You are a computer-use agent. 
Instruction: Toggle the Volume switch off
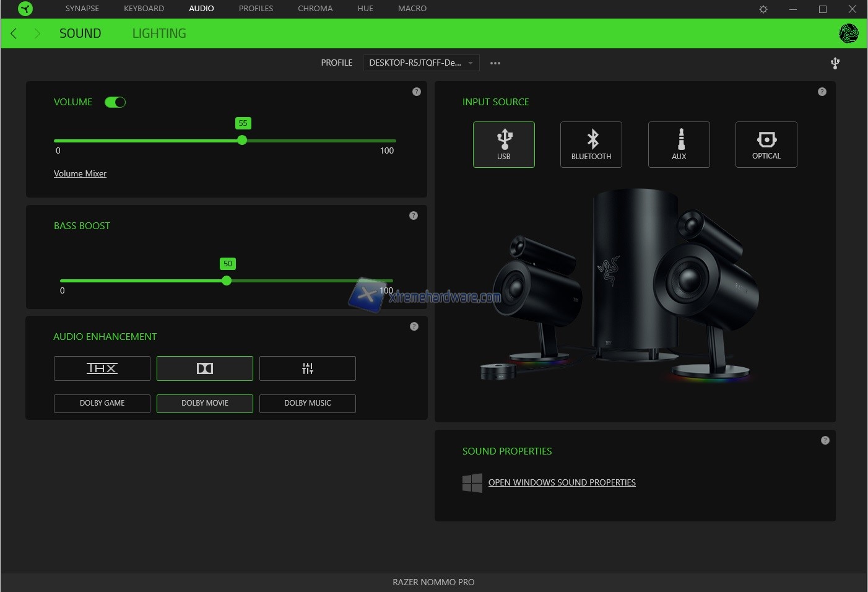click(x=115, y=102)
